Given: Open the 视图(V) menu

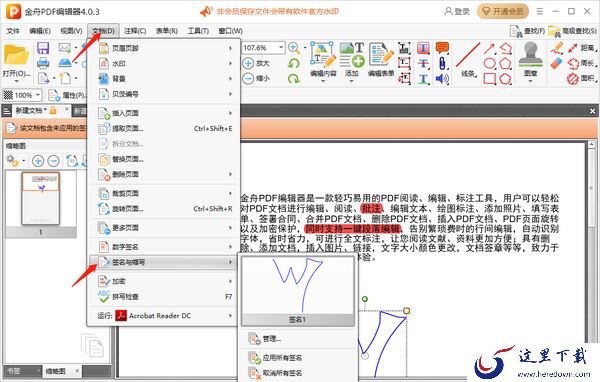Looking at the screenshot, I should point(71,31).
